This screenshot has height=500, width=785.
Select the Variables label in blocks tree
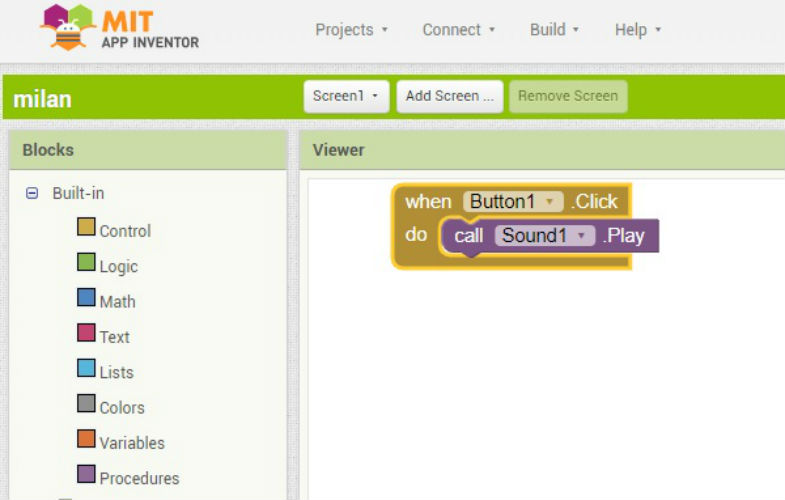coord(132,443)
